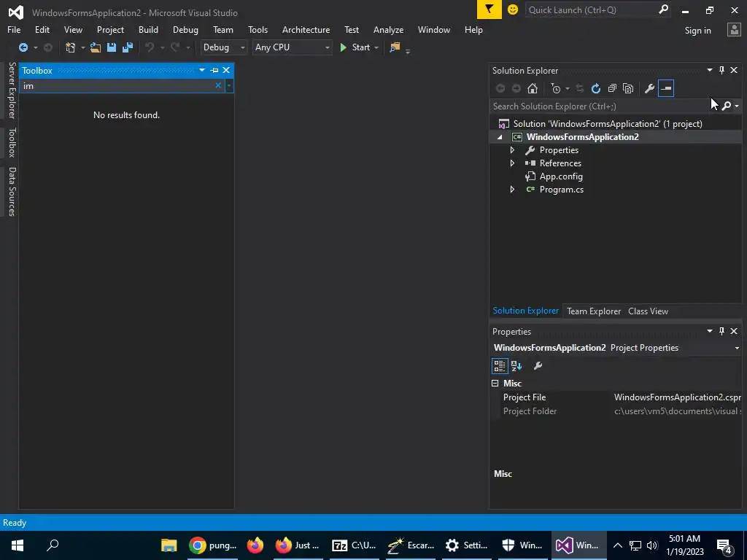The image size is (747, 560).
Task: Open the New Project icon dropdown arrow
Action: (x=82, y=47)
